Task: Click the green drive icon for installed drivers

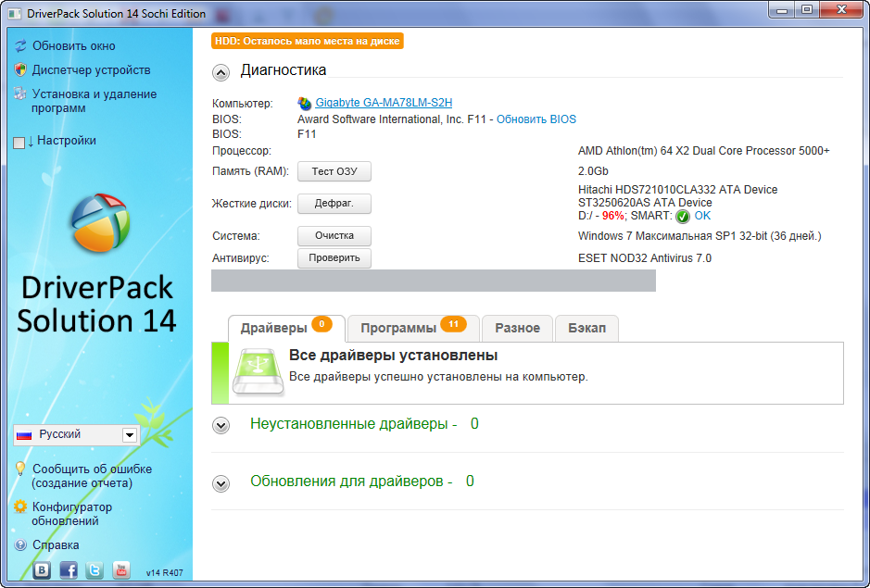Action: (258, 371)
